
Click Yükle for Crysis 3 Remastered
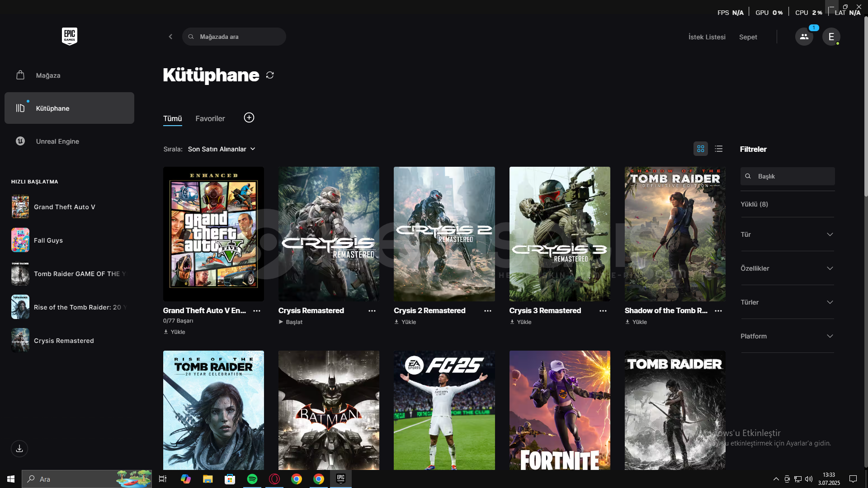[x=521, y=322]
